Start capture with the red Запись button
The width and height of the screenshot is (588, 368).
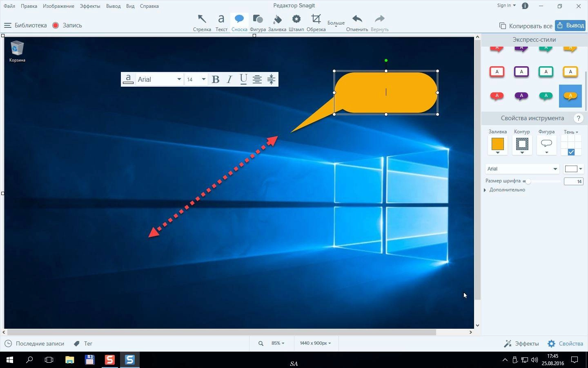tap(67, 25)
